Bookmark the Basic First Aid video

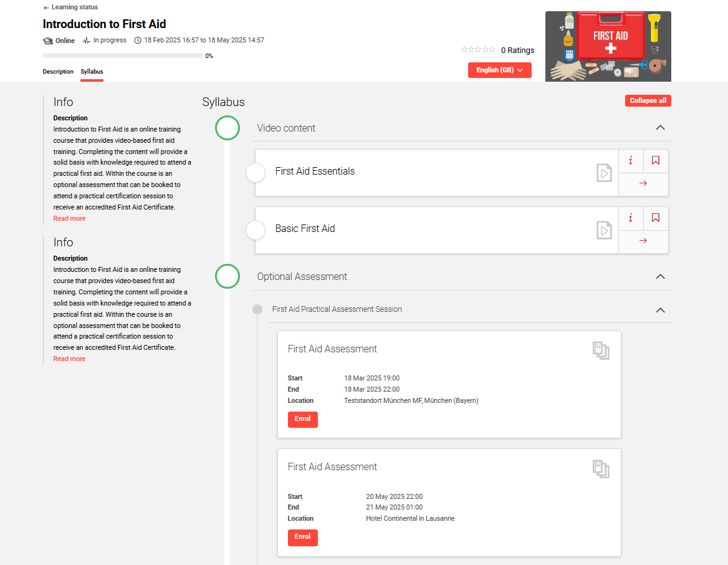(655, 218)
